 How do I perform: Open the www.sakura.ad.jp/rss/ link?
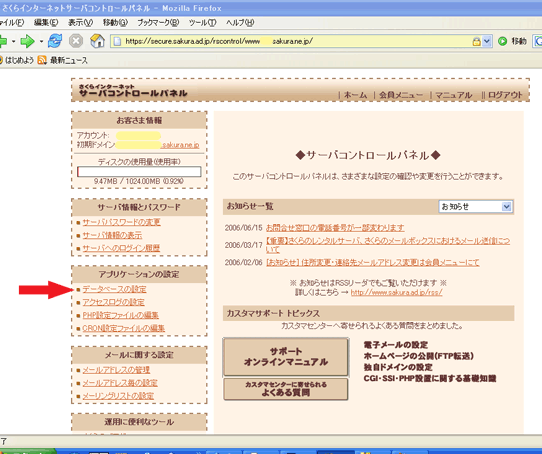(x=396, y=293)
